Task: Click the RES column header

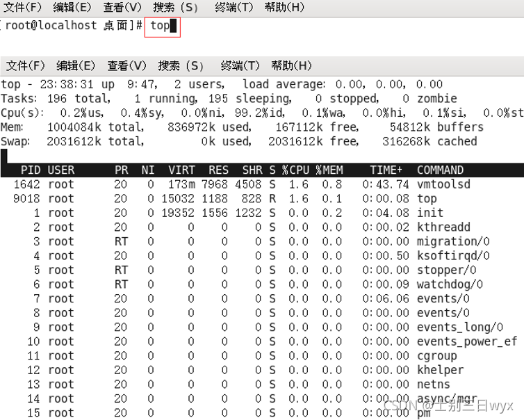Action: (x=218, y=170)
